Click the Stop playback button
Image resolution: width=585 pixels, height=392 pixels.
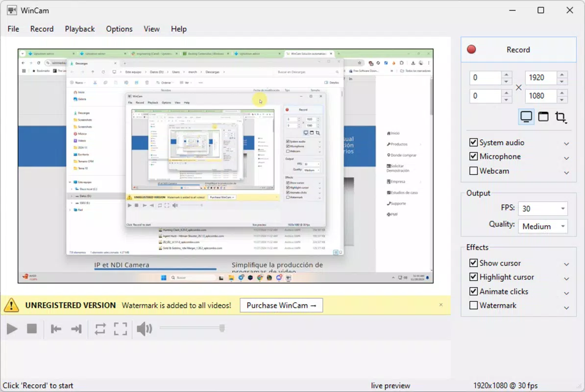(32, 329)
